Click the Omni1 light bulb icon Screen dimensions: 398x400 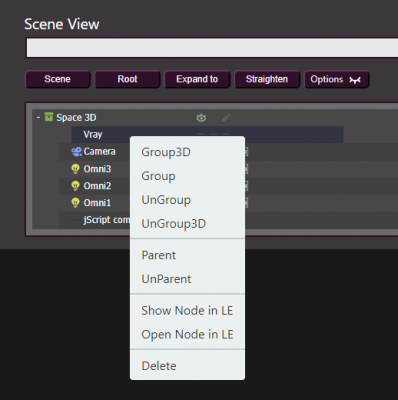(76, 203)
